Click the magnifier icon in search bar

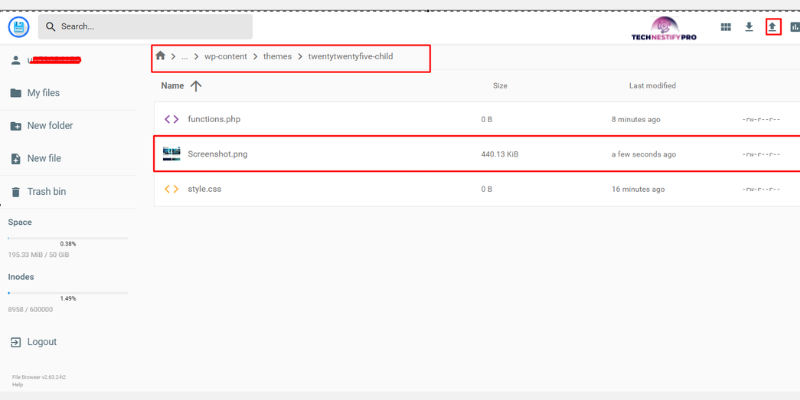(51, 27)
